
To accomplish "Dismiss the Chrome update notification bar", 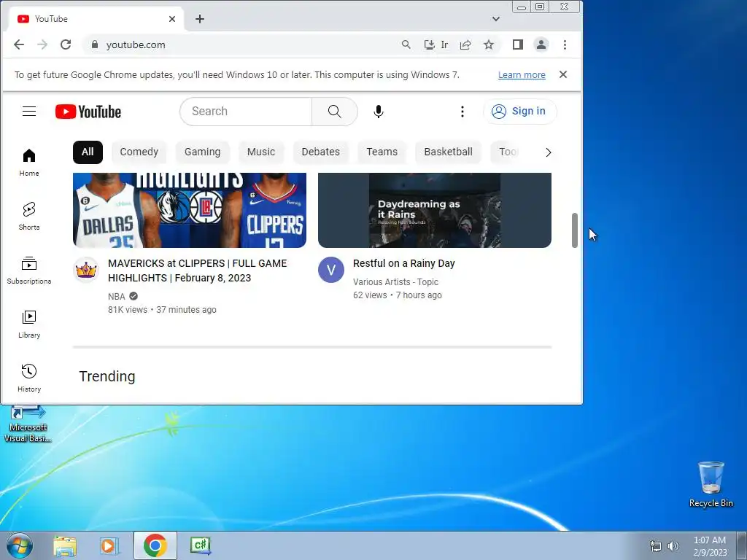I will pyautogui.click(x=563, y=74).
